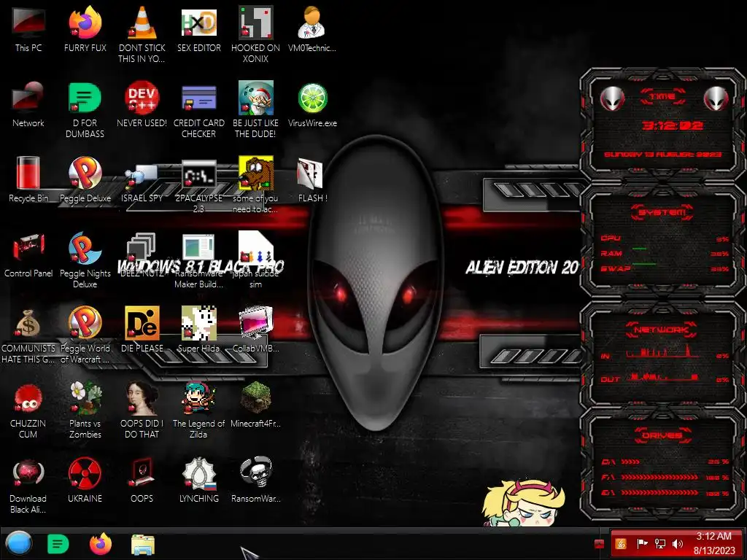Click the small red tray icon left of Java
Viewport: 747px width, 560px height.
[x=600, y=544]
